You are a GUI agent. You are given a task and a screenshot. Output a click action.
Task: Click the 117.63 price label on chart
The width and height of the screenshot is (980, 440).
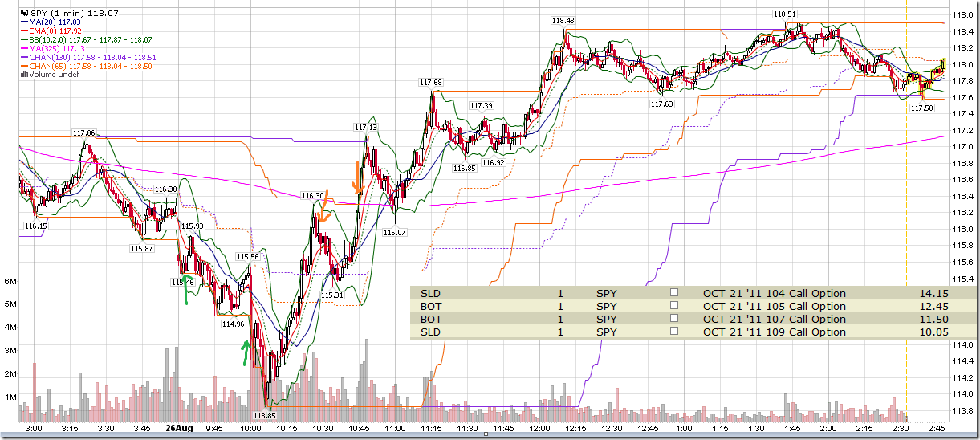coord(661,104)
